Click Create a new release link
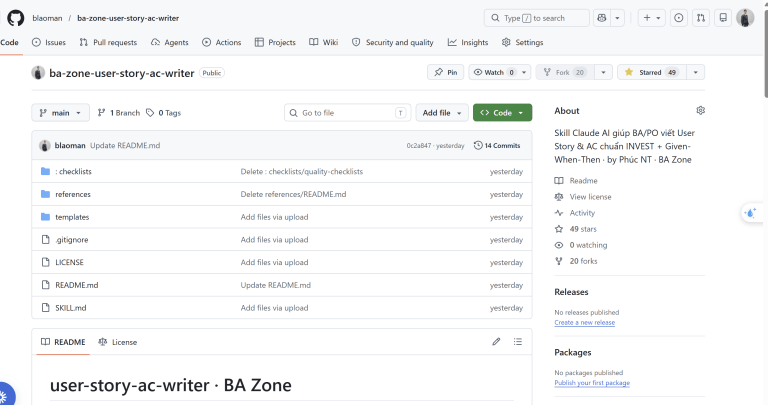Image resolution: width=768 pixels, height=405 pixels. point(584,322)
